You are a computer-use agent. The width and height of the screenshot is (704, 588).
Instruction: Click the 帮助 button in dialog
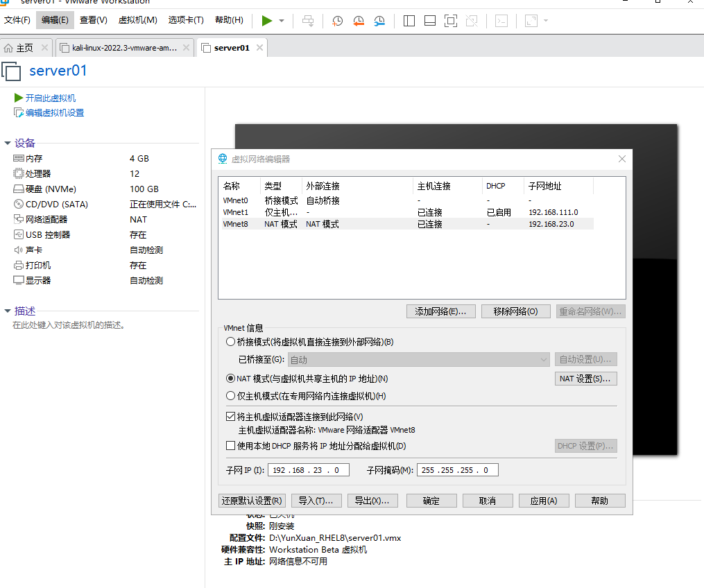[x=600, y=501]
